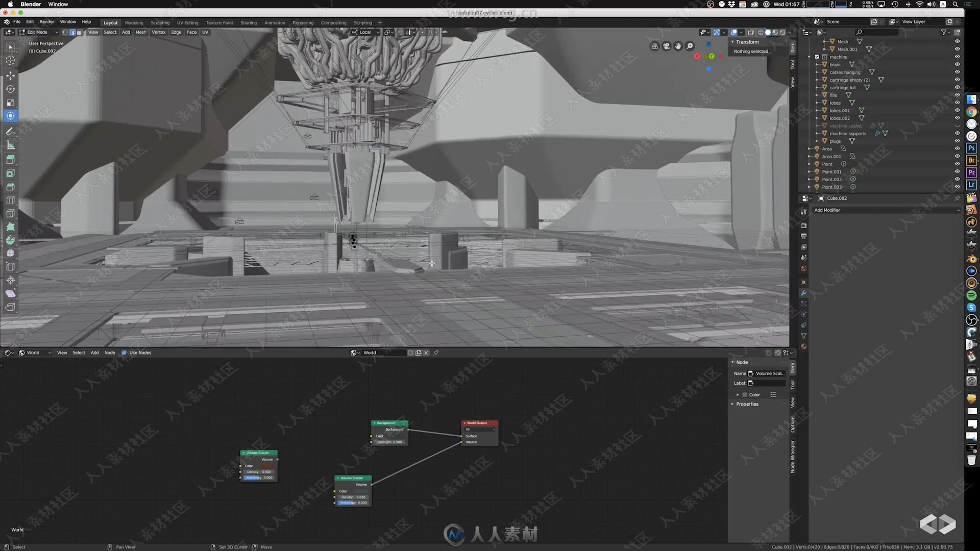Select the Extrude Region tool
980x551 pixels.
(10, 160)
